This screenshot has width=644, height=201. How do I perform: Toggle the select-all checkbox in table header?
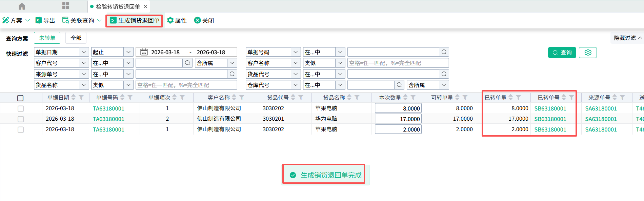coord(20,98)
